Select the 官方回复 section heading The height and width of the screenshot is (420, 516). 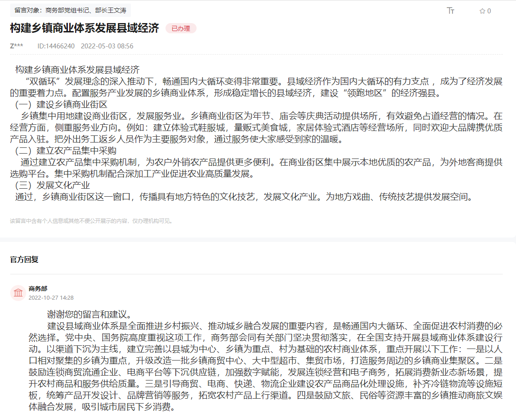tap(24, 259)
